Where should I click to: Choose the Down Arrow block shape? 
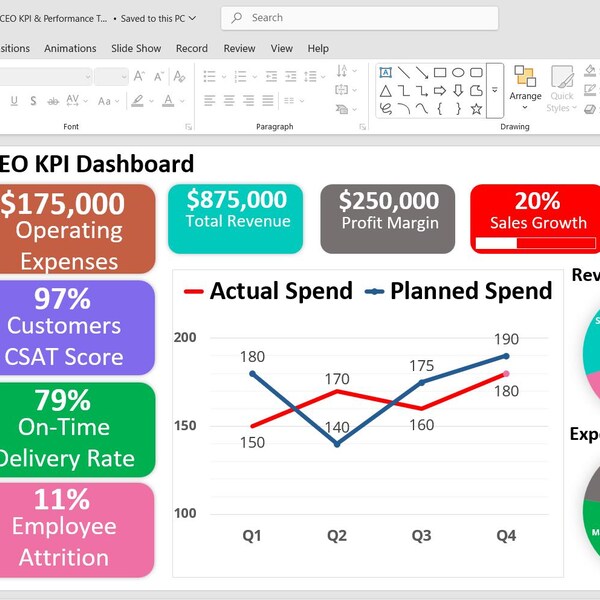click(458, 91)
